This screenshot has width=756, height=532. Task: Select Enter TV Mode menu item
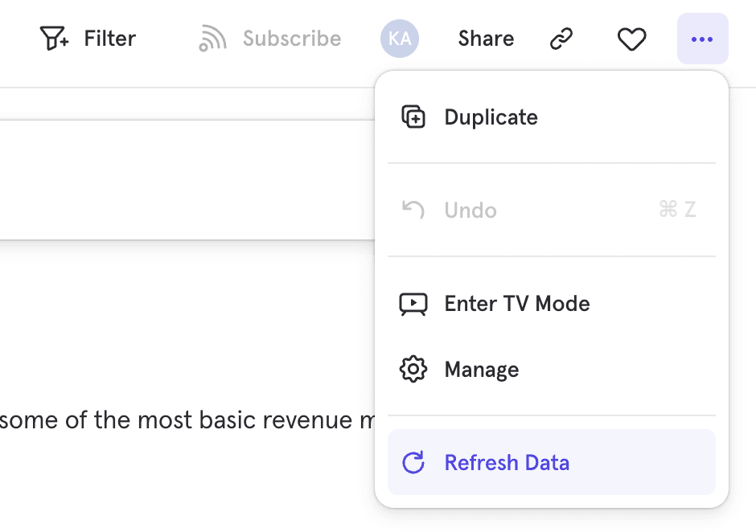[x=517, y=304]
